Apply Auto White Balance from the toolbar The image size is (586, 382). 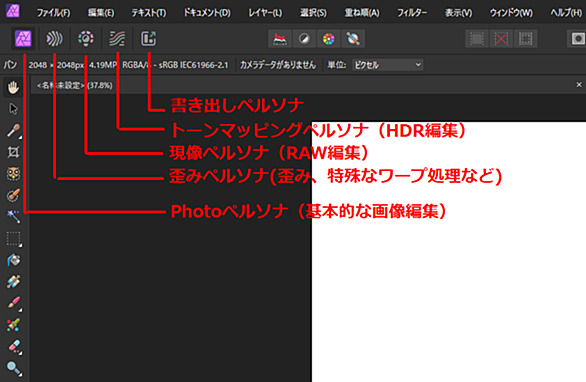coord(353,39)
